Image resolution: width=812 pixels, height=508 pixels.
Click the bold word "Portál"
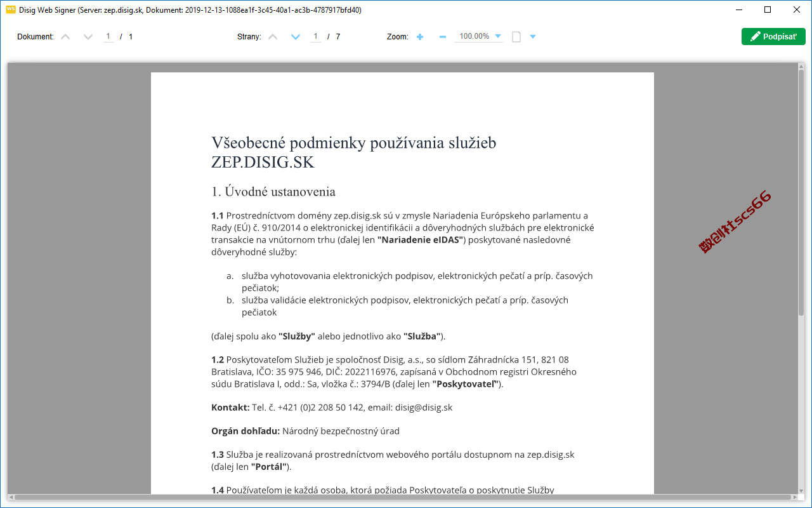click(x=269, y=467)
